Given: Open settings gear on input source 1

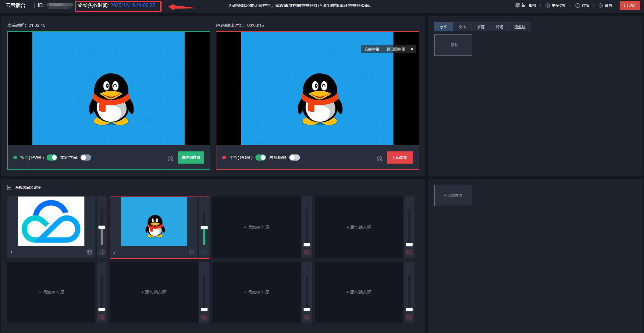Looking at the screenshot, I should pos(89,252).
